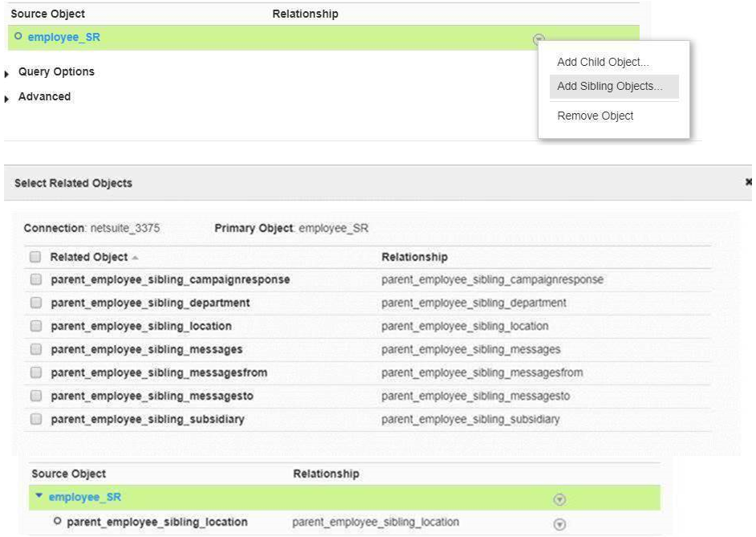Check parent_employee_sibling_location checkbox in dialog
756x537 pixels.
35,327
